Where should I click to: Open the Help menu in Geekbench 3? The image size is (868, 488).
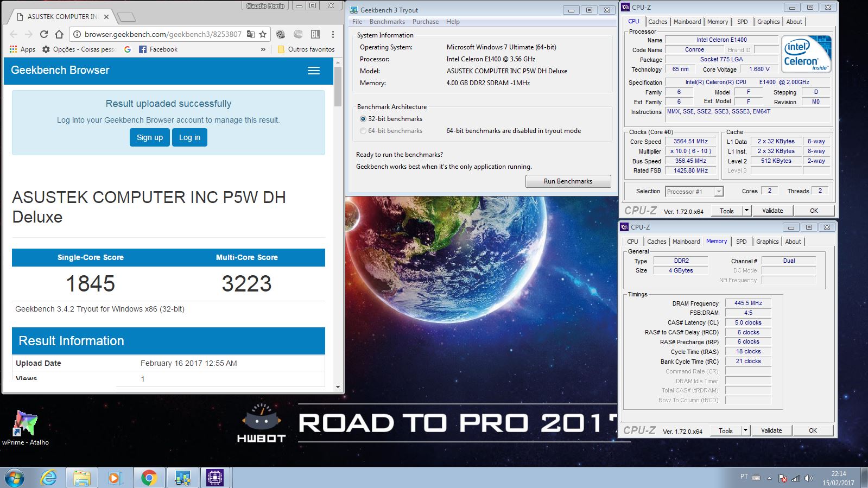coord(453,22)
